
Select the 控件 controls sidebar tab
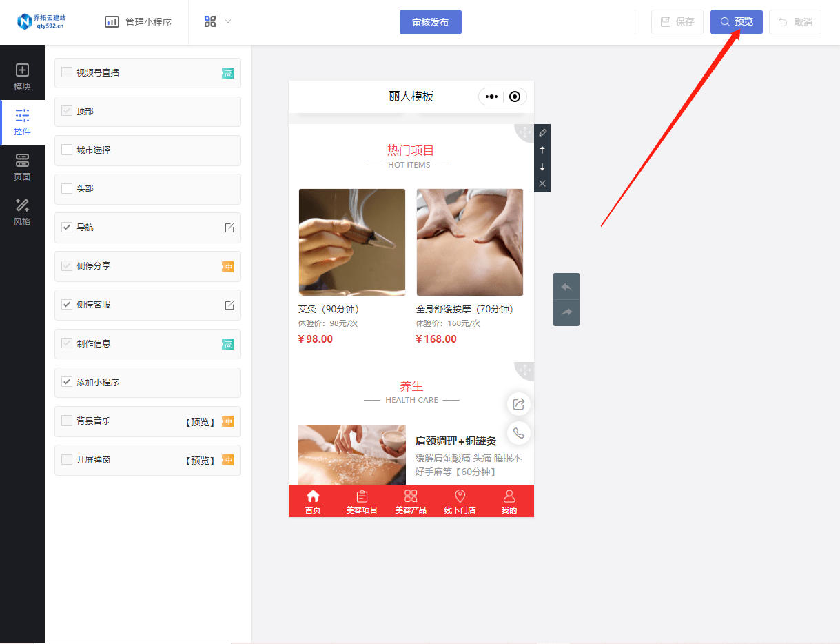[x=22, y=123]
